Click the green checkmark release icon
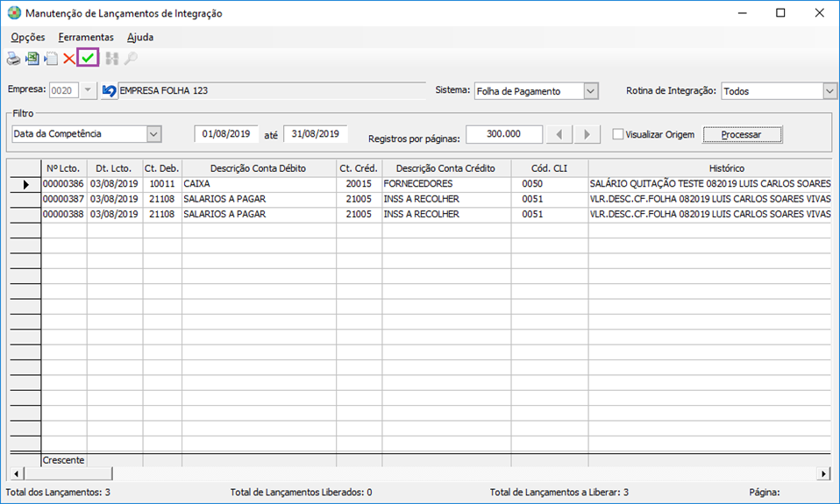 pos(88,58)
